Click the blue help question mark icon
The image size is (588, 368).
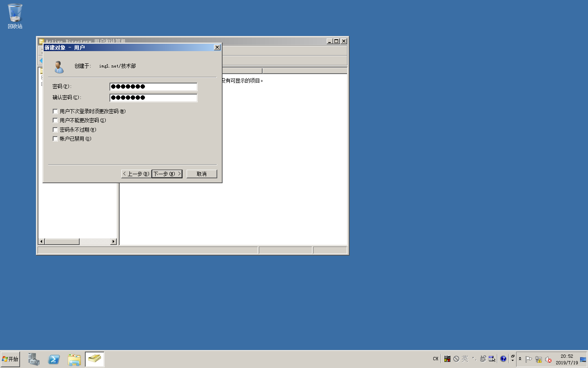point(503,359)
